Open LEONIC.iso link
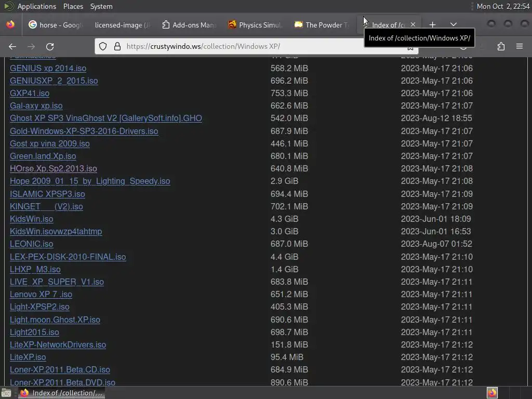 31,244
